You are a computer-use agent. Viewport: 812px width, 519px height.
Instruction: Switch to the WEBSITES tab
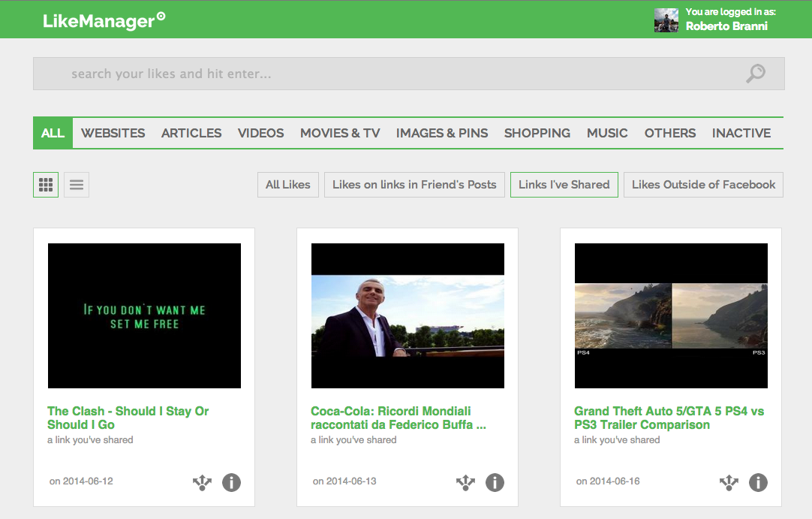[x=113, y=133]
